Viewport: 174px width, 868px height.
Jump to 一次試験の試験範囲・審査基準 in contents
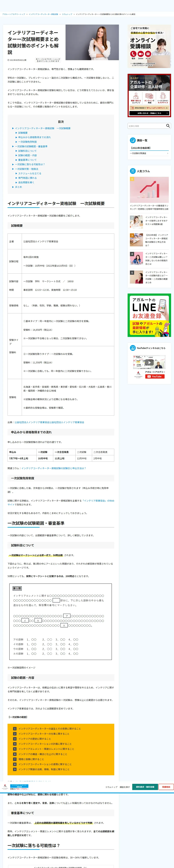(31, 146)
